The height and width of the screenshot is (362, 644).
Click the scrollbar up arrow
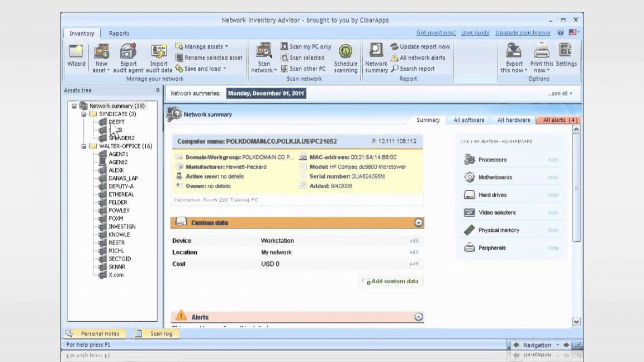pyautogui.click(x=576, y=129)
